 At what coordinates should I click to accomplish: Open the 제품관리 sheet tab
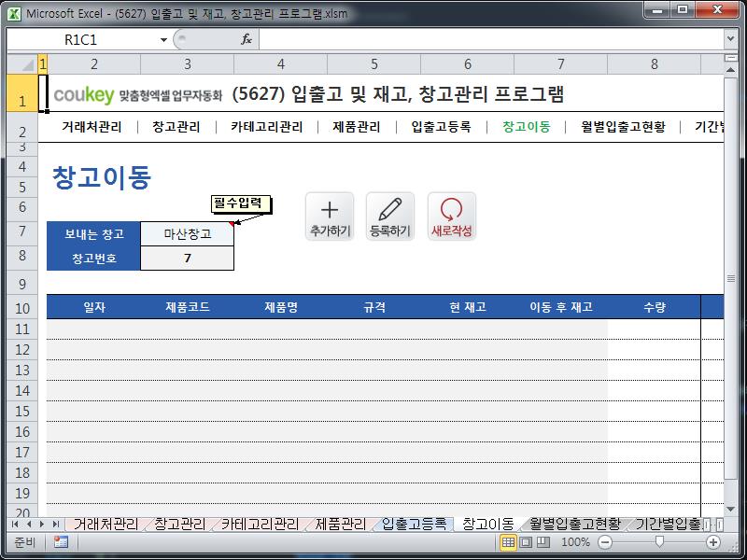[341, 525]
